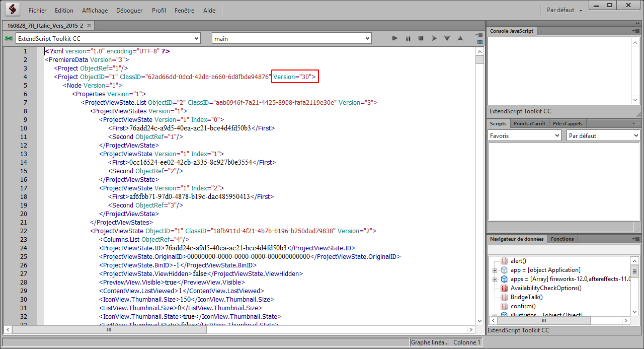Open the script editor panel flyout menu
This screenshot has height=349, width=644.
480,35
